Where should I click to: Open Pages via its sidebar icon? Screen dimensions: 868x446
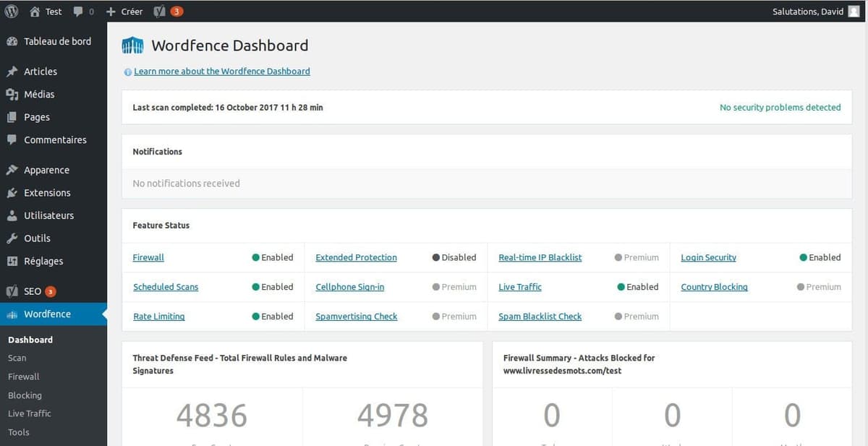(12, 116)
